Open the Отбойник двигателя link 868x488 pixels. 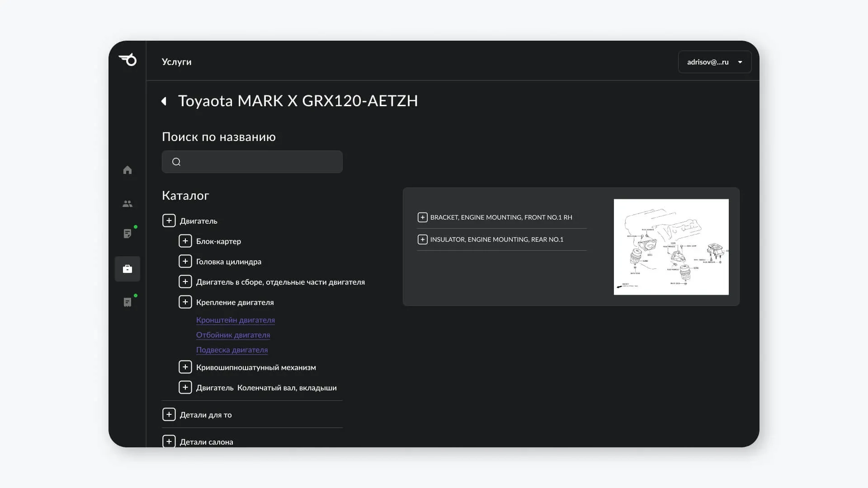pyautogui.click(x=233, y=335)
